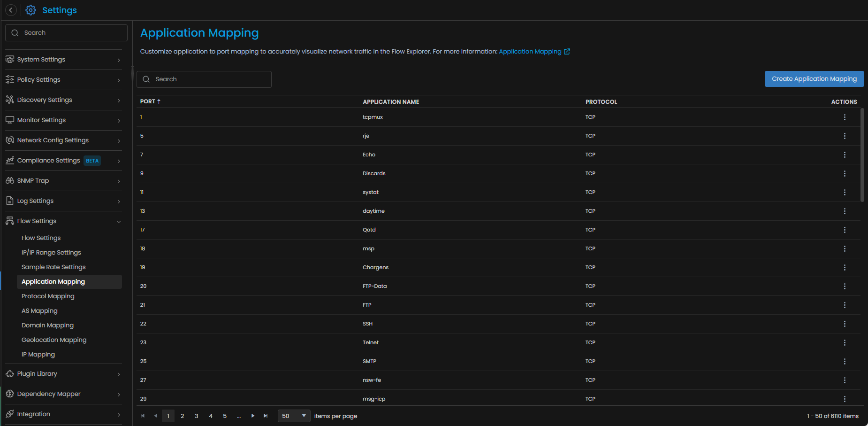Viewport: 868px width, 426px height.
Task: Expand Policy Settings section chevron
Action: pos(119,80)
